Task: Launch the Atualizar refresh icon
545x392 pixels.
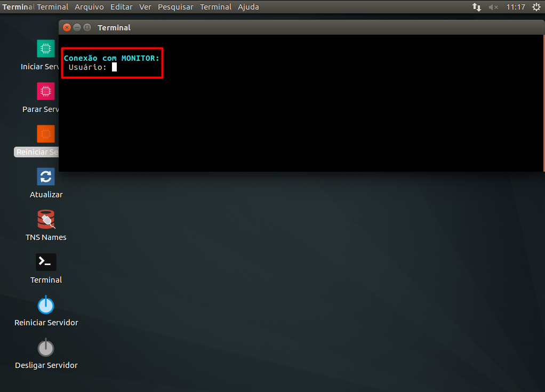Action: pos(45,177)
